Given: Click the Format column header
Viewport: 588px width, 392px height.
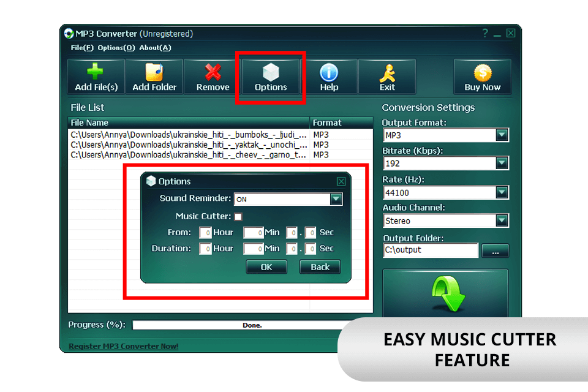Looking at the screenshot, I should (341, 123).
